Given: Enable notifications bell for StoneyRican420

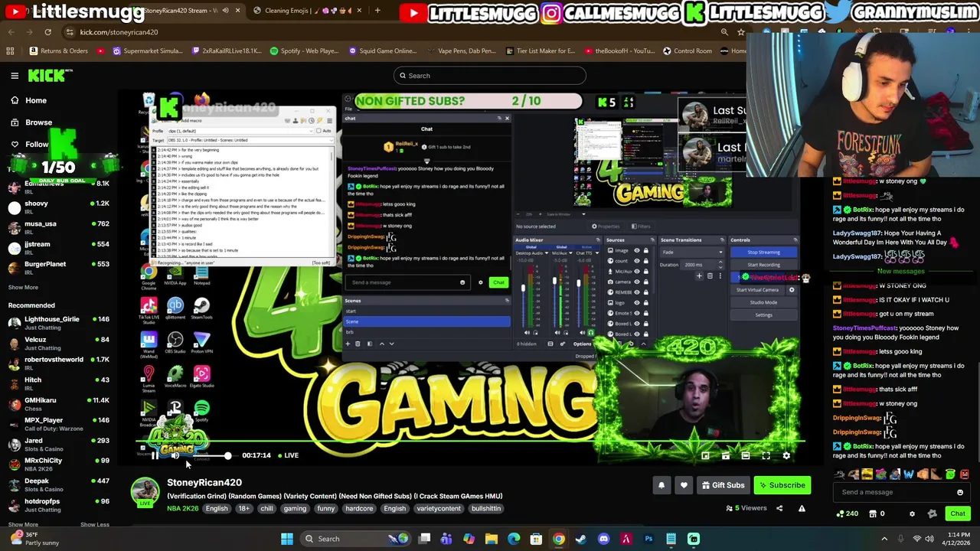Looking at the screenshot, I should pos(661,485).
